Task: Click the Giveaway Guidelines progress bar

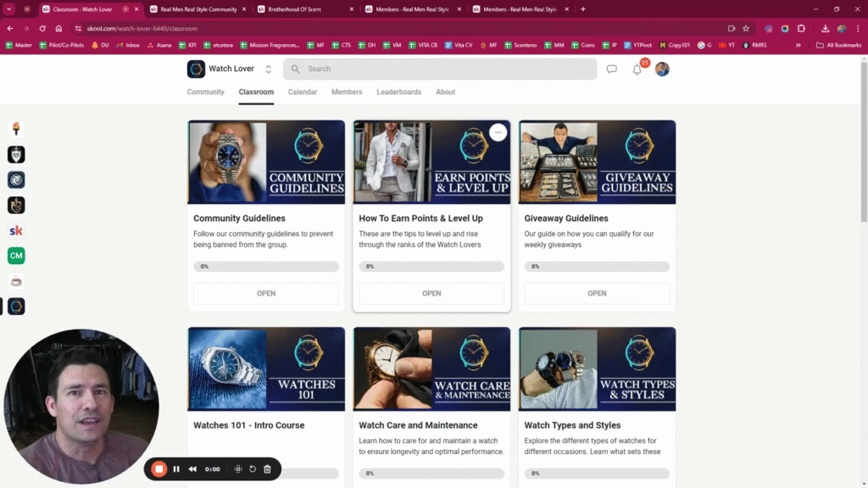Action: (597, 267)
